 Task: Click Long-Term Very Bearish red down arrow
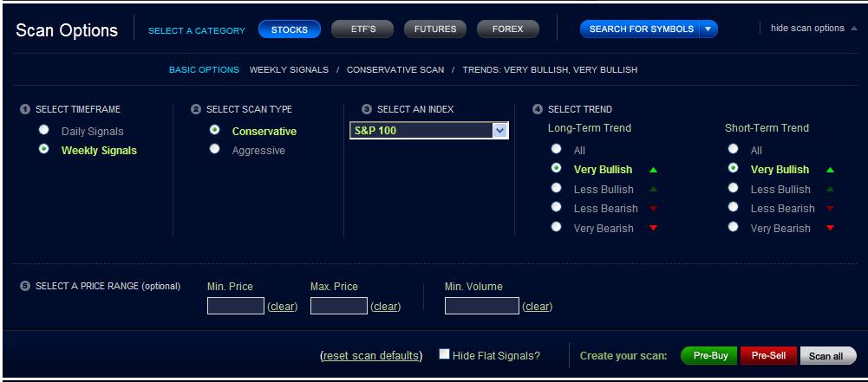point(653,229)
